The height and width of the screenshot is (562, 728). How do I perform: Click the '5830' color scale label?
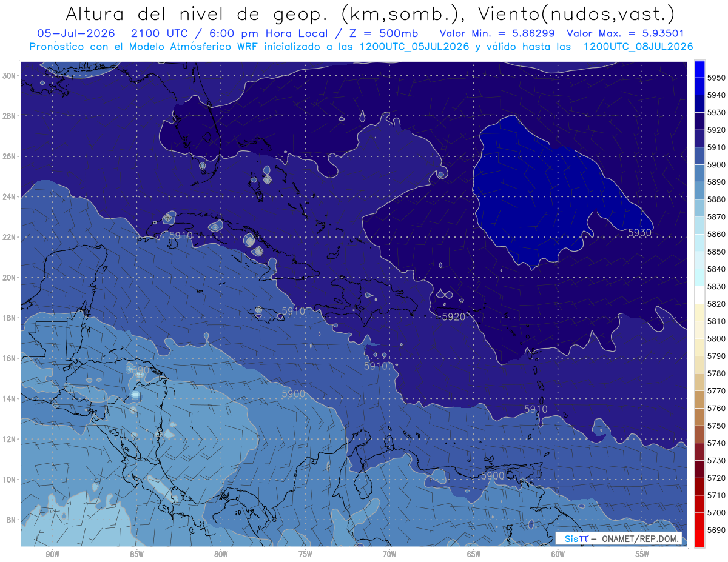click(x=716, y=287)
